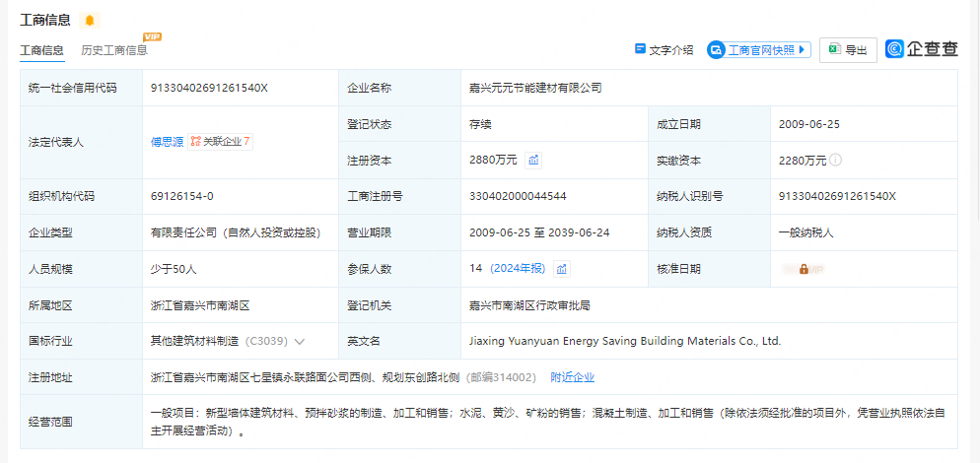Open the chart icon next to 2880万元
Screen dimensions: 980x463
[x=533, y=160]
